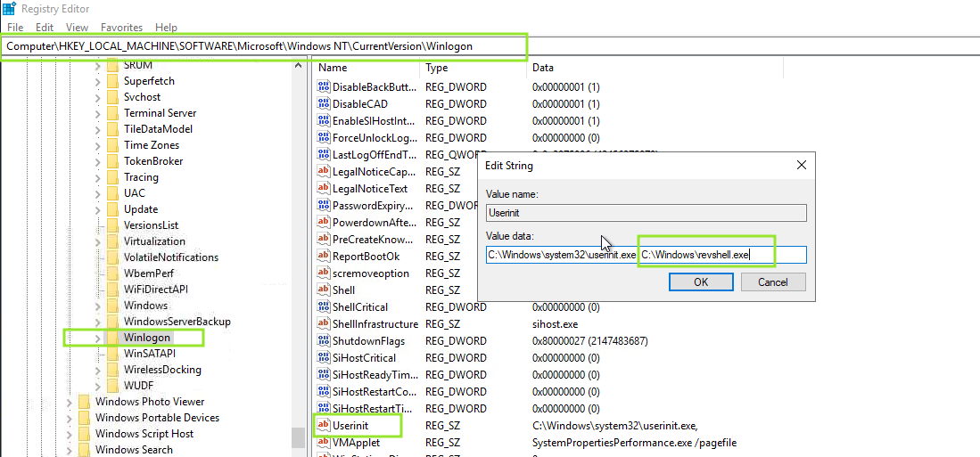Image resolution: width=980 pixels, height=457 pixels.
Task: Sort values by the Type column header
Action: [437, 68]
